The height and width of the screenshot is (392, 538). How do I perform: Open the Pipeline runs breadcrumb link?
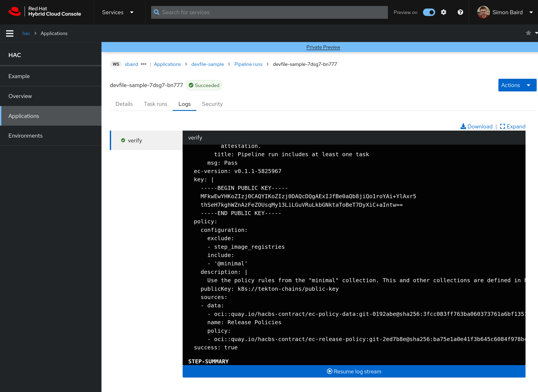248,64
